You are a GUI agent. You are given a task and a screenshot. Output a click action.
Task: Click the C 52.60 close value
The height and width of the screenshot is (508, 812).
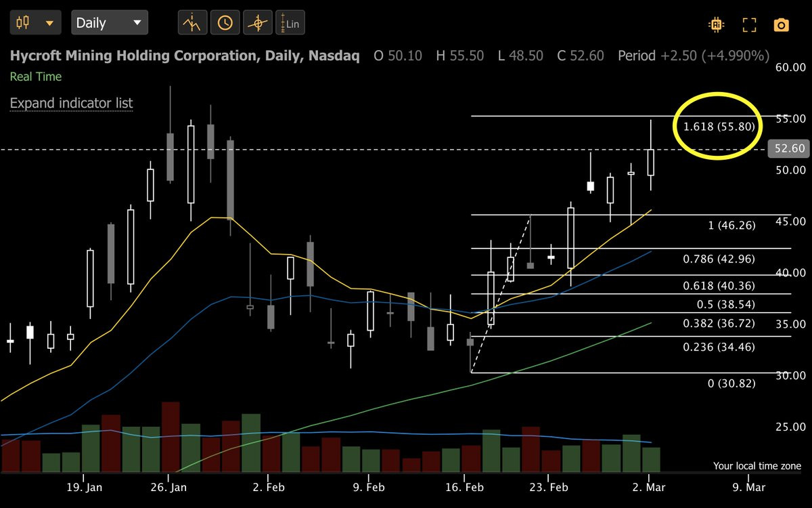(x=581, y=56)
